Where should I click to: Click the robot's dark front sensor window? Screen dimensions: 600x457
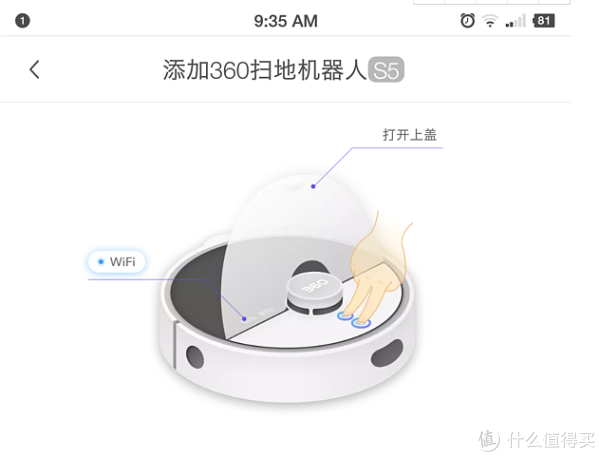tap(387, 353)
